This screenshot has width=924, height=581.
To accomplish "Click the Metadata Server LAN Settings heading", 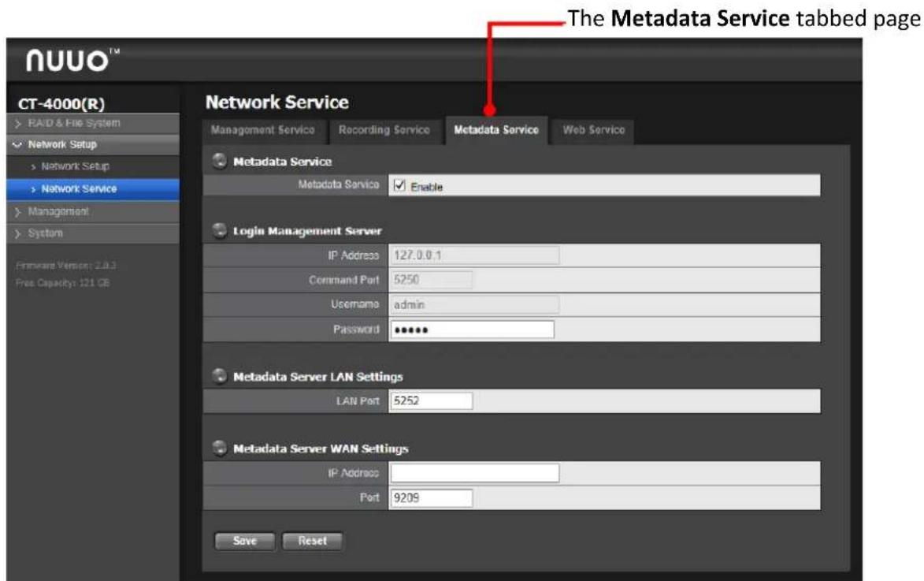I will point(318,376).
